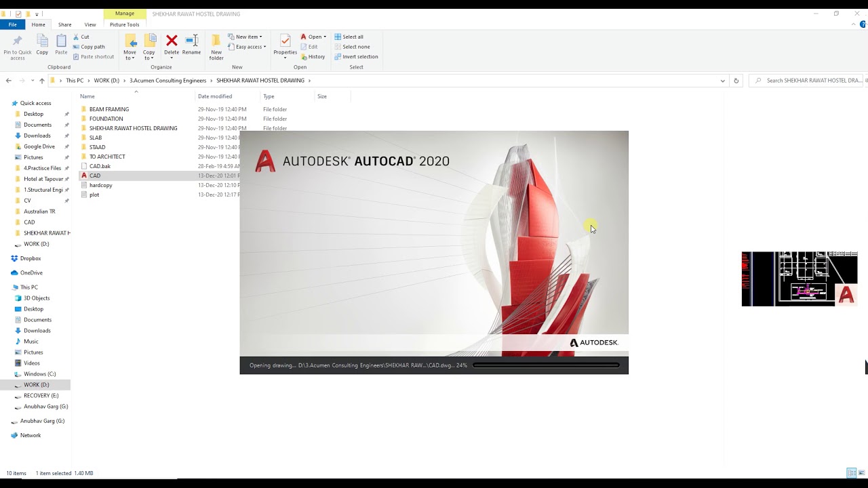Screen dimensions: 868x488
Task: Click Invert selection in the ribbon
Action: [356, 57]
